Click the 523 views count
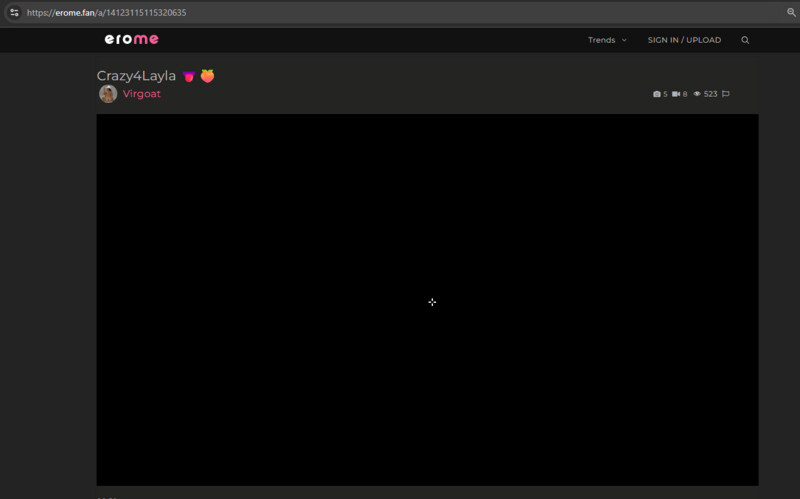The height and width of the screenshot is (499, 800). pyautogui.click(x=710, y=94)
